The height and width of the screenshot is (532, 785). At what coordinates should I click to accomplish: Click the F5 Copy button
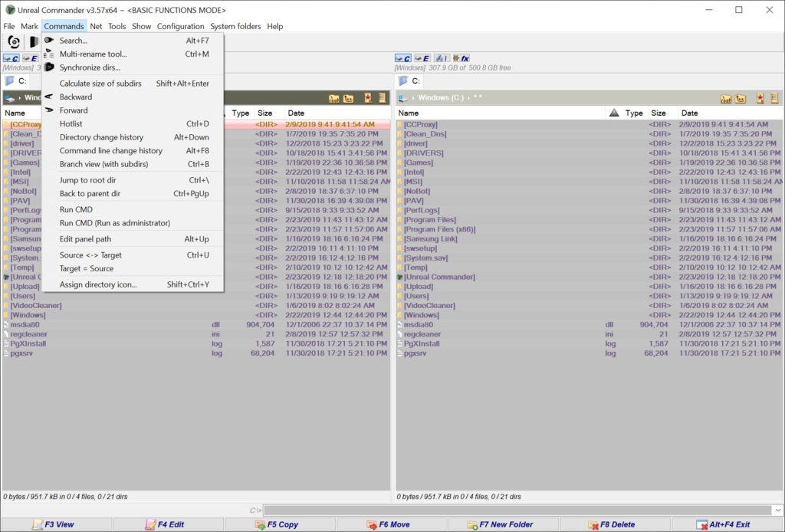(281, 525)
